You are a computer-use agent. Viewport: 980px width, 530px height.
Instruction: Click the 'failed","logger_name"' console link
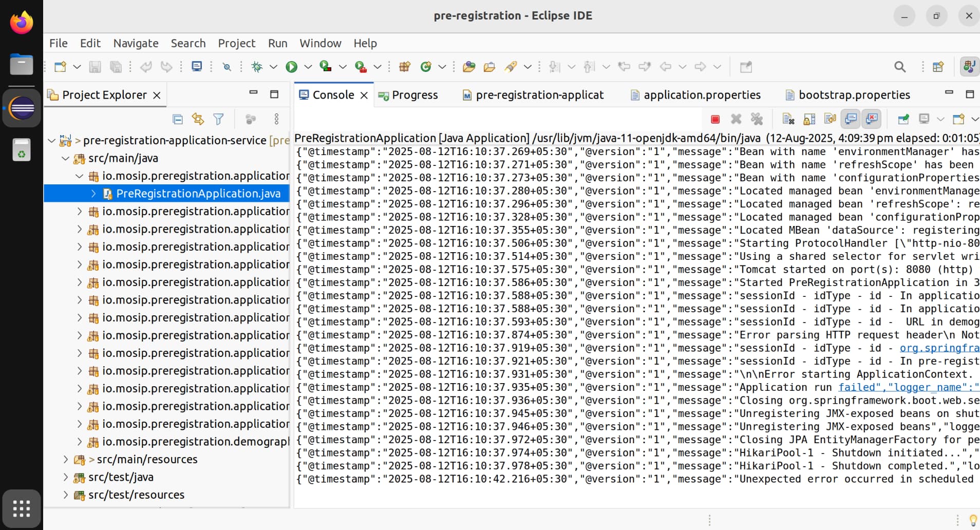click(909, 387)
